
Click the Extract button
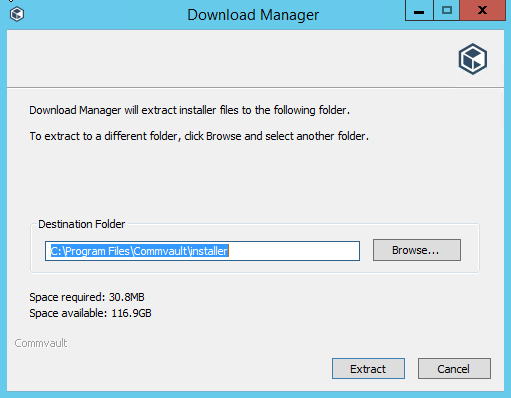click(368, 369)
